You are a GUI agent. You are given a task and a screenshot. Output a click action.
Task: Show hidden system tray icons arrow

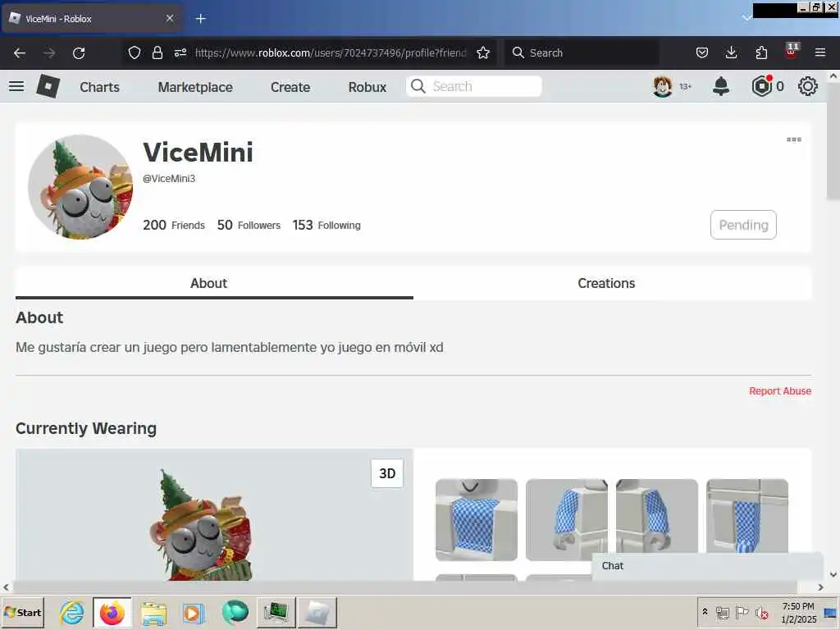point(705,611)
